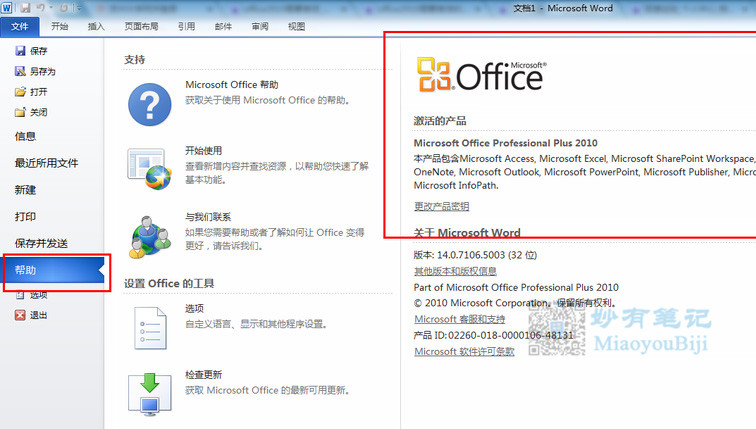Screen dimensions: 756x429
Task: Open the 审阅 review ribbon tab
Action: click(260, 27)
